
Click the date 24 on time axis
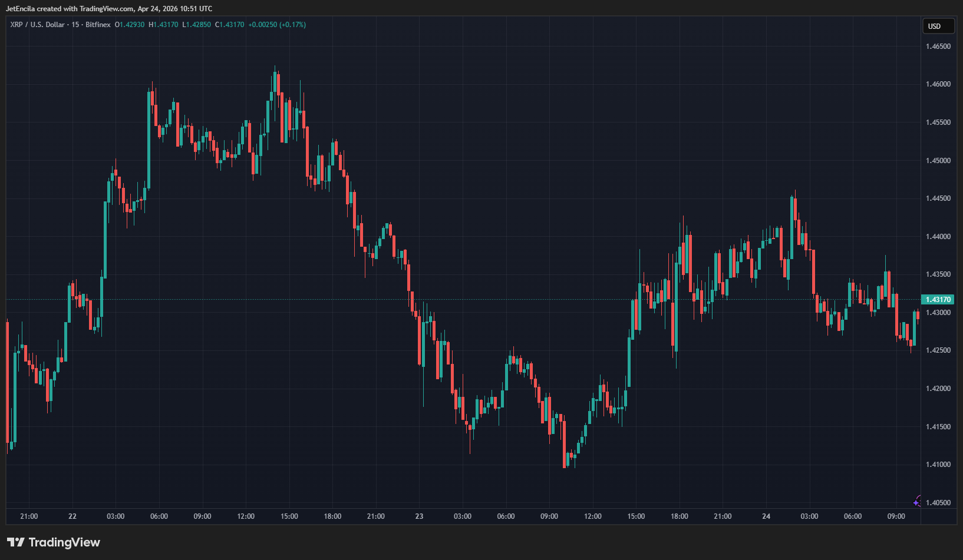766,516
